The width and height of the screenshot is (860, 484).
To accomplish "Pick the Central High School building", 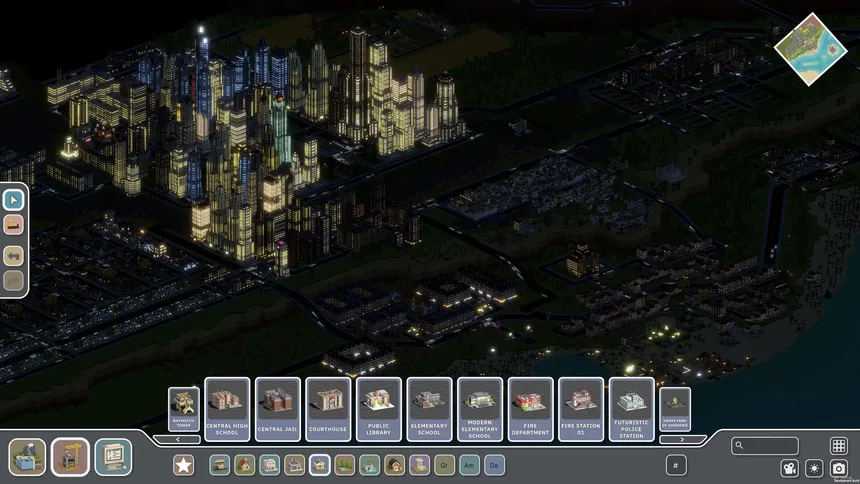I will pyautogui.click(x=227, y=409).
